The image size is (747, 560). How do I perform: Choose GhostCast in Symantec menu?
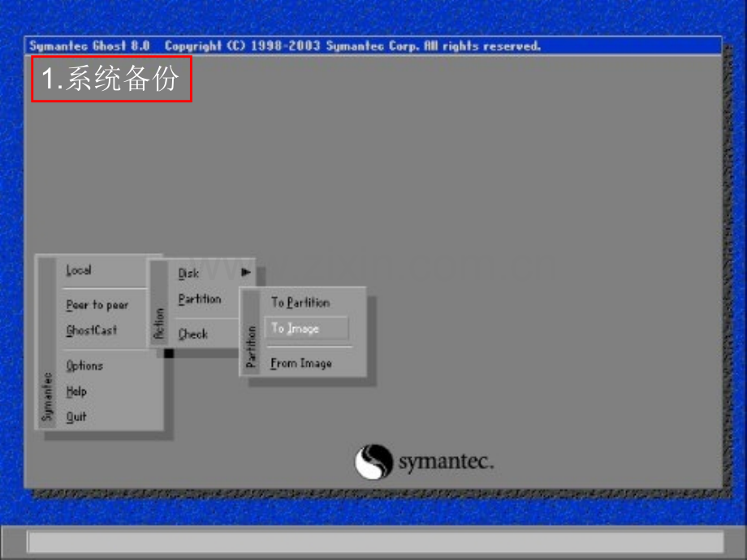92,330
